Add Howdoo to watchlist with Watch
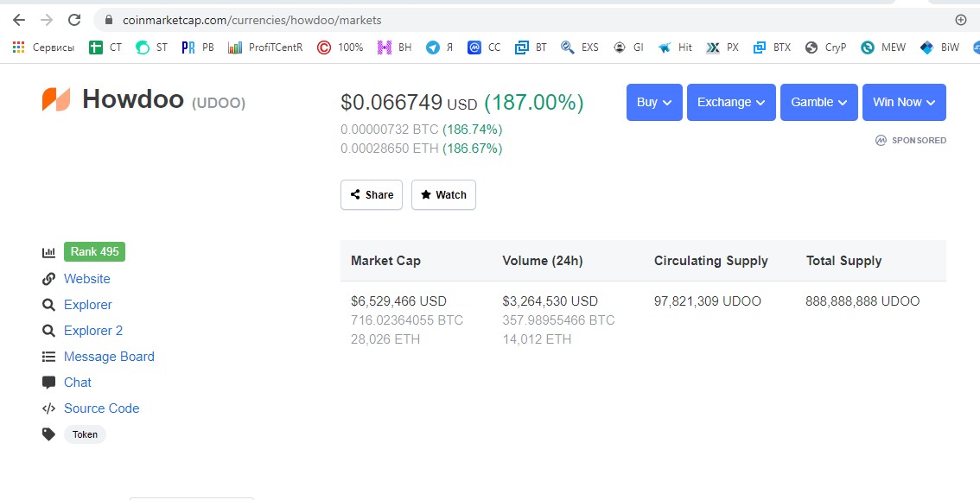The image size is (980, 500). tap(443, 195)
